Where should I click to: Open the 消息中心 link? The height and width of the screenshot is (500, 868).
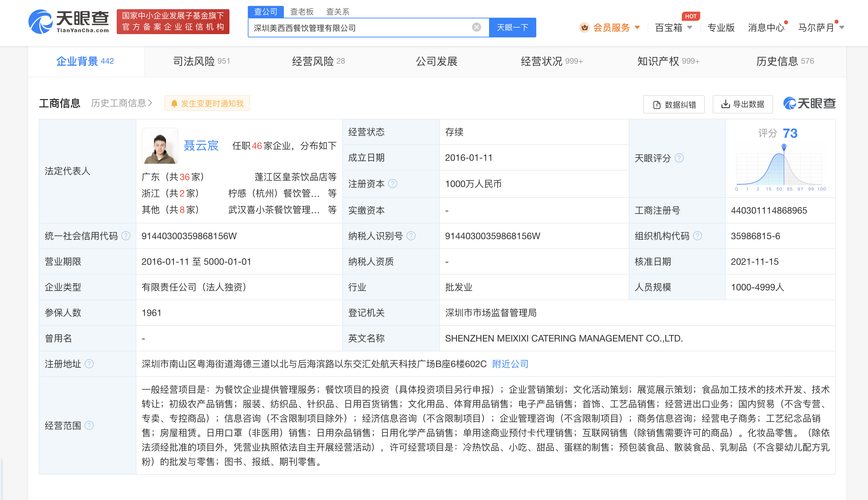[x=766, y=28]
